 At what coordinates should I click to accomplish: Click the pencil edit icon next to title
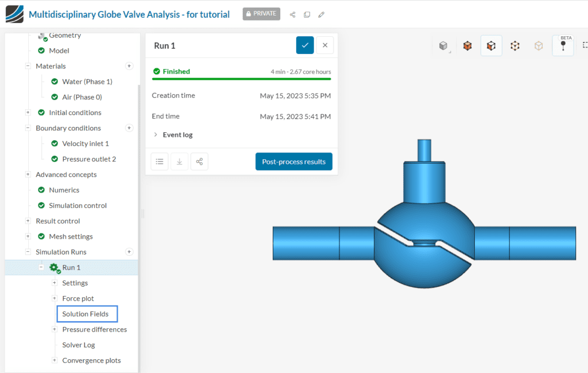[x=321, y=14]
